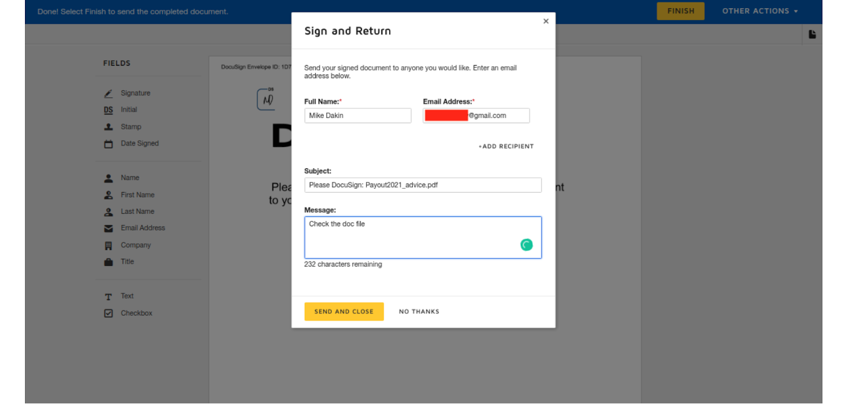Select the Title field label
Image resolution: width=868 pixels, height=414 pixels.
click(127, 262)
